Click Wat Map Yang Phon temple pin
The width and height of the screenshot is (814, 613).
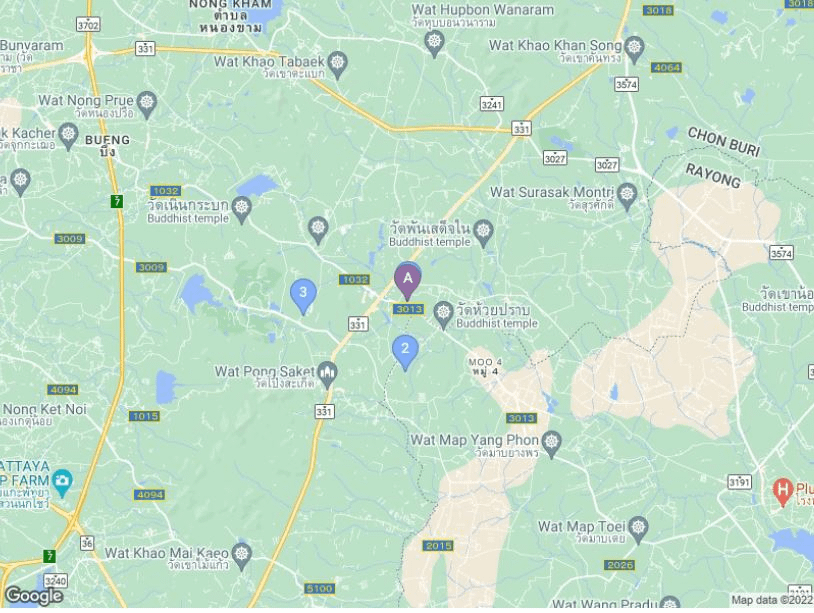[x=551, y=444]
